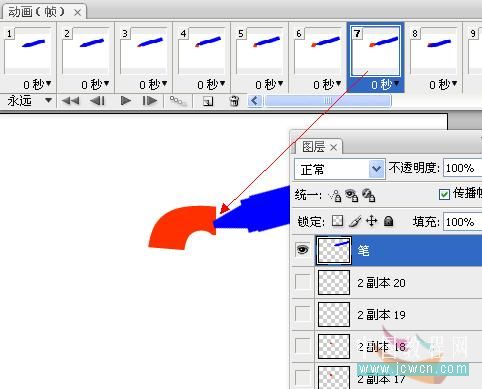
Task: Click the 不透明度 opacity input field
Action: pyautogui.click(x=463, y=168)
